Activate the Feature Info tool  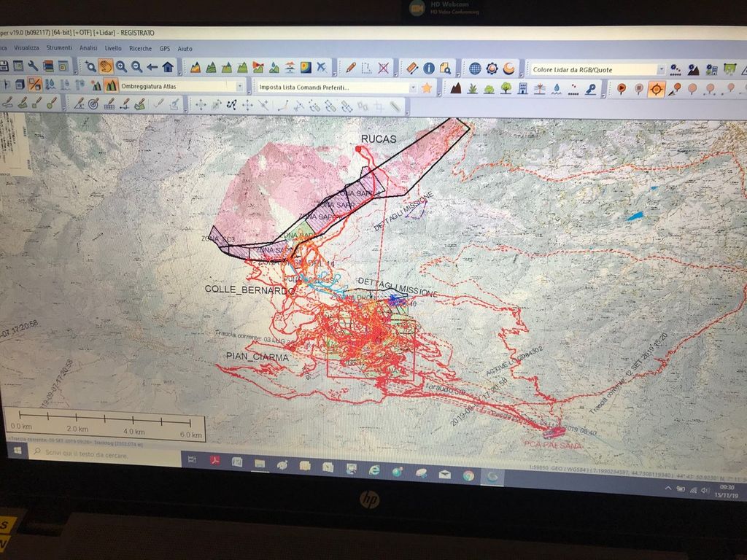429,68
